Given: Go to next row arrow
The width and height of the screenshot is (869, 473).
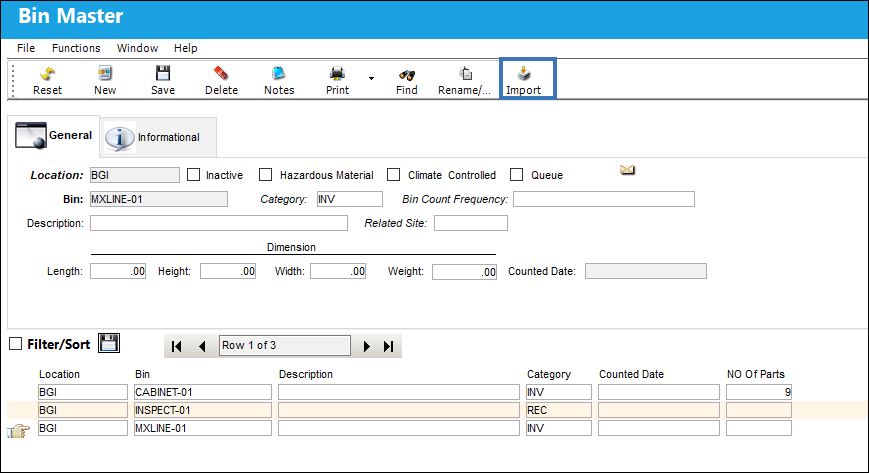Looking at the screenshot, I should coord(366,346).
